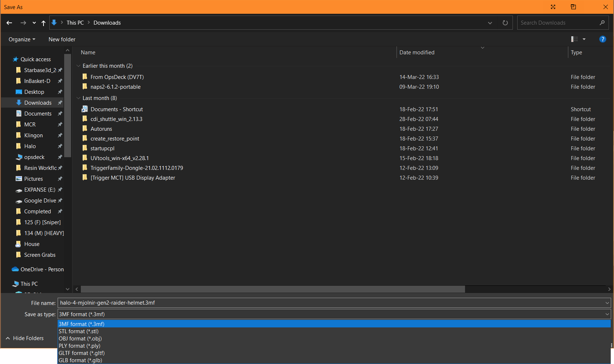Screen dimensions: 614x364
Task: Choose 3MF format (*.3mf) option
Action: click(x=334, y=324)
